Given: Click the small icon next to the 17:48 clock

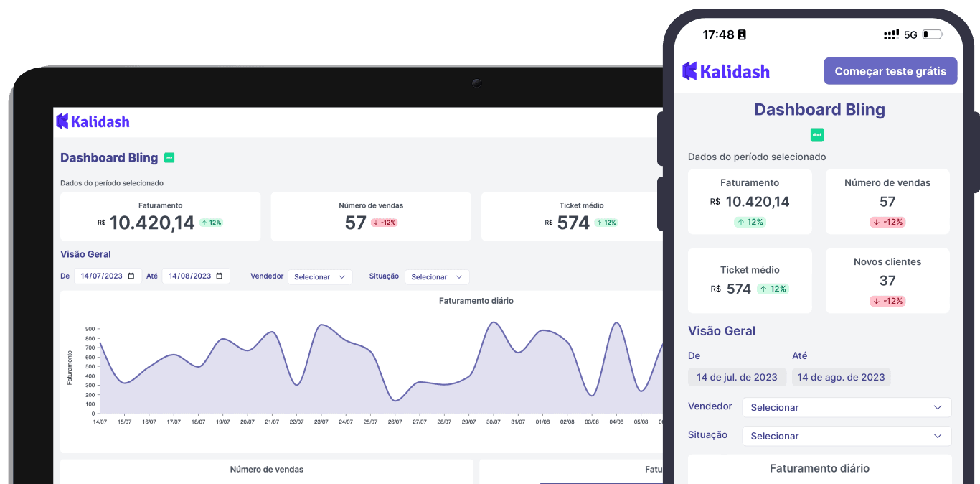Looking at the screenshot, I should (742, 34).
